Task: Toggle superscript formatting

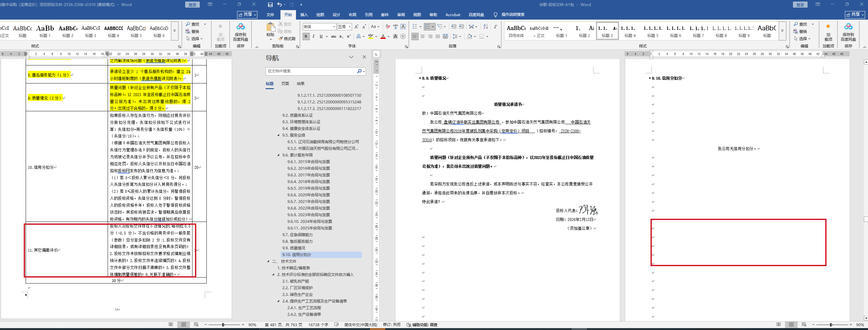Action: (349, 36)
